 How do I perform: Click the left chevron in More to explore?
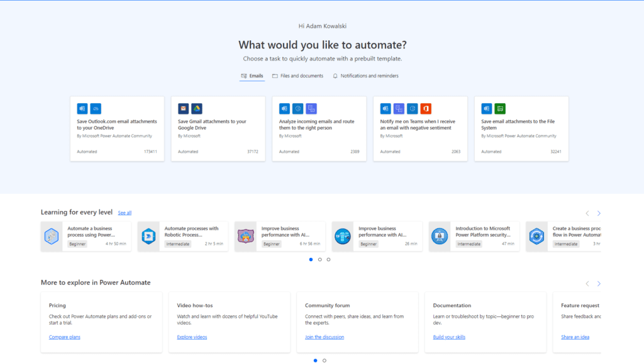(587, 283)
